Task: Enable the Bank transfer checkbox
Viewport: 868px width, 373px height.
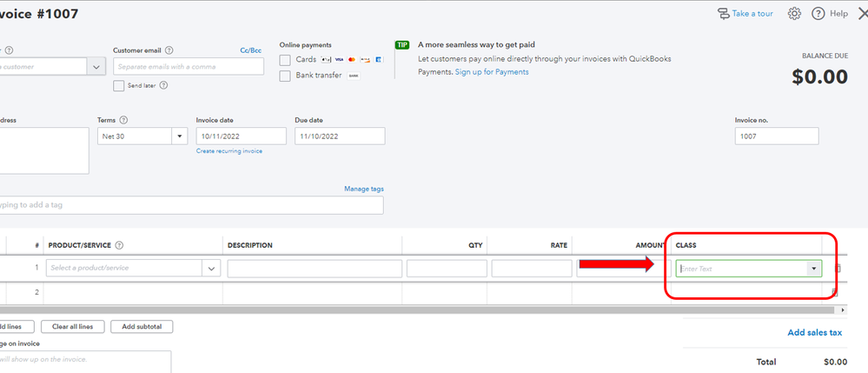Action: [285, 77]
